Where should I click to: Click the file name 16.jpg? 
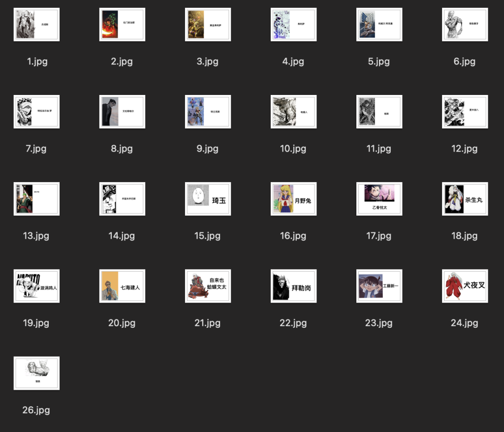(x=293, y=236)
